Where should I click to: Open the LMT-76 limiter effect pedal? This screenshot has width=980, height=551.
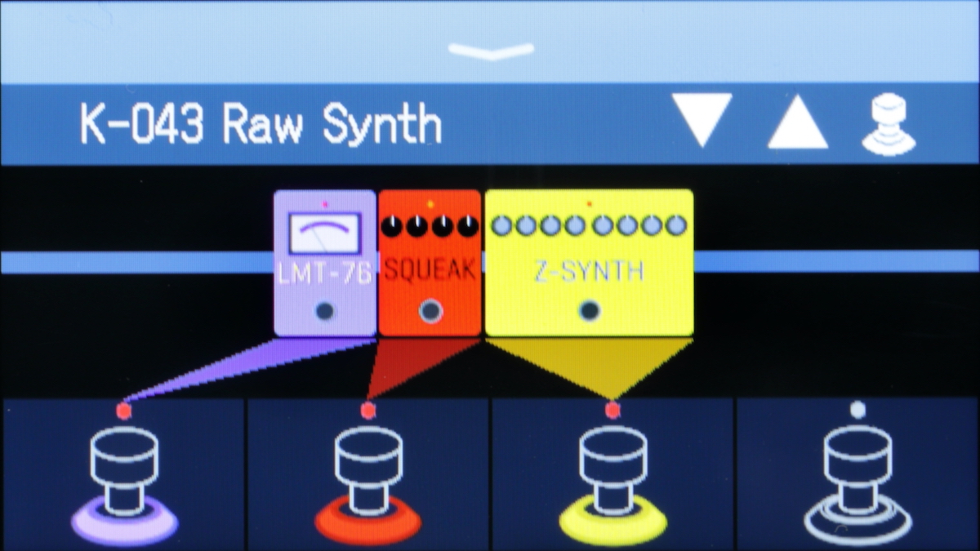point(325,263)
